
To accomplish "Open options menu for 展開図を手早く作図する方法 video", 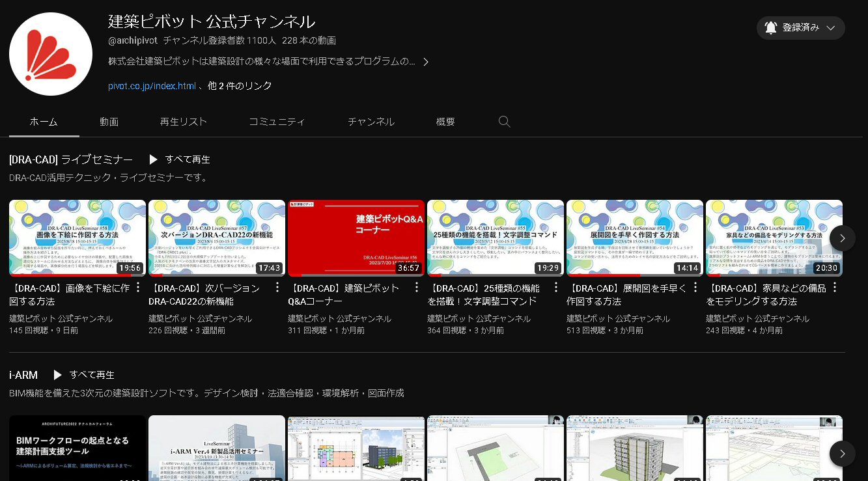I will [x=695, y=288].
